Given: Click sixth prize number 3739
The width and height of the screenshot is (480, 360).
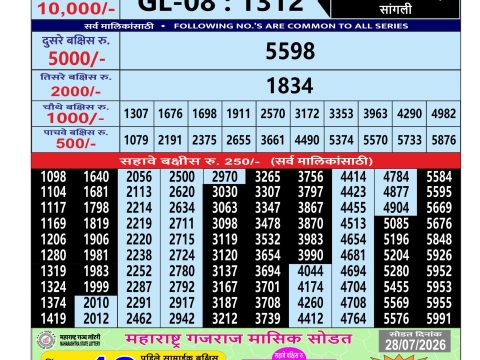Looking at the screenshot, I should [268, 319].
